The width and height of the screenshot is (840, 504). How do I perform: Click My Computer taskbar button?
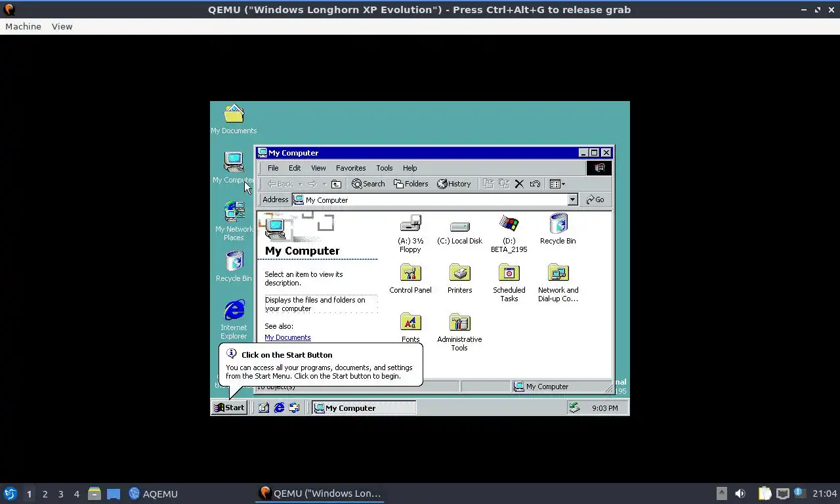pyautogui.click(x=364, y=408)
